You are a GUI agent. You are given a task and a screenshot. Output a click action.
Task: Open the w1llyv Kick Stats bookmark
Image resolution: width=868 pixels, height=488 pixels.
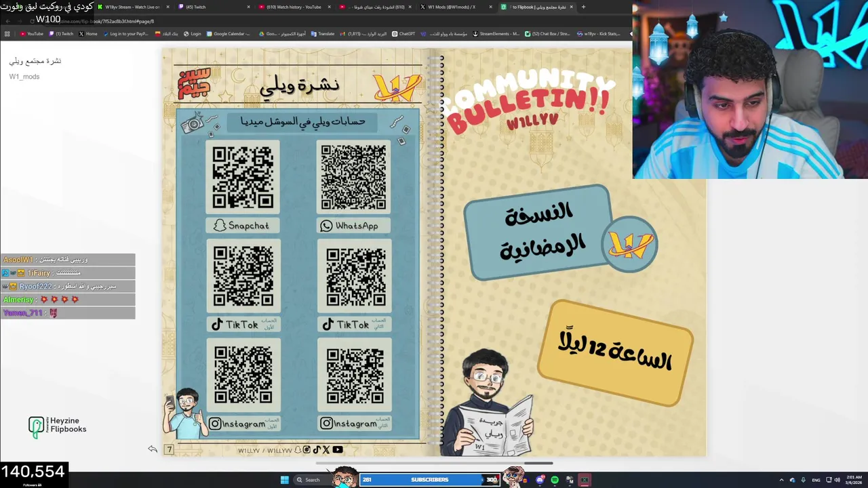click(598, 34)
